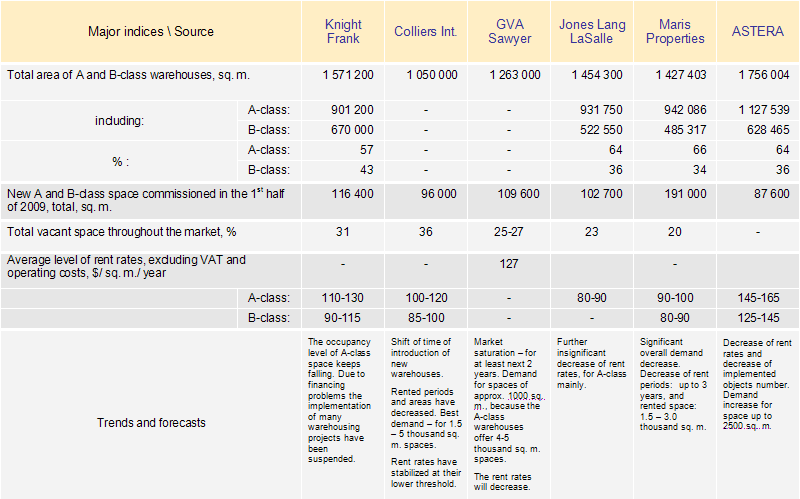Select the value 1 427 403
Viewport: 800px width, 499px height.
coord(681,75)
